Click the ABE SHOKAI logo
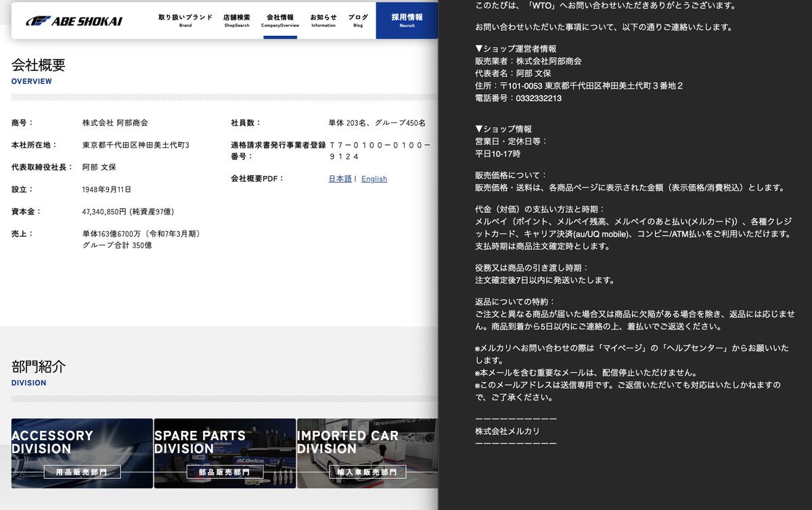Screen dimensions: 812x510 (x=74, y=21)
